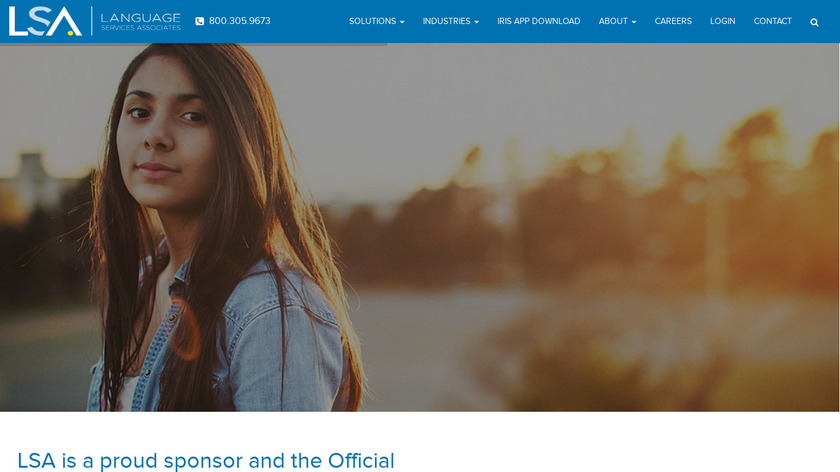Expand the Industries dropdown arrow
840x472 pixels.
pyautogui.click(x=476, y=22)
